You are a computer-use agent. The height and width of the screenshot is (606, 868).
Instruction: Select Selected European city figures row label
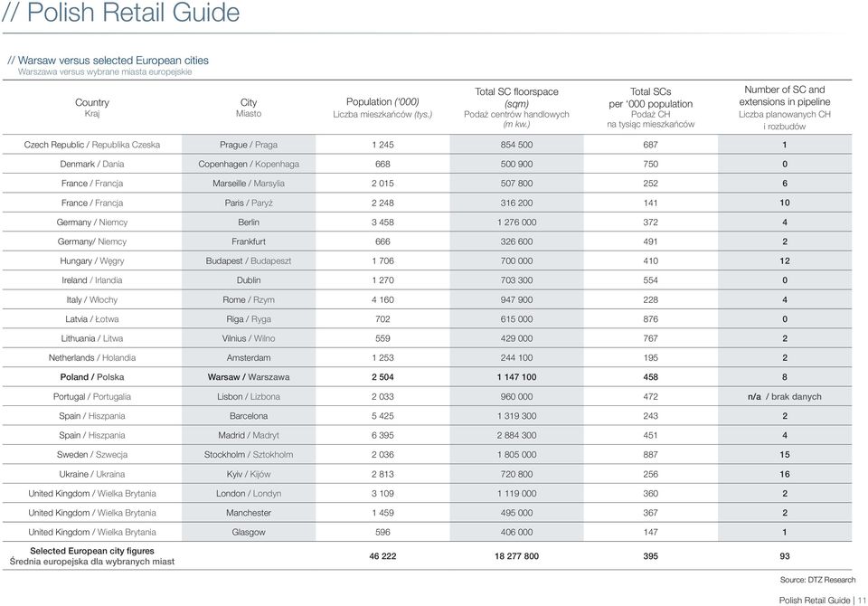point(92,556)
